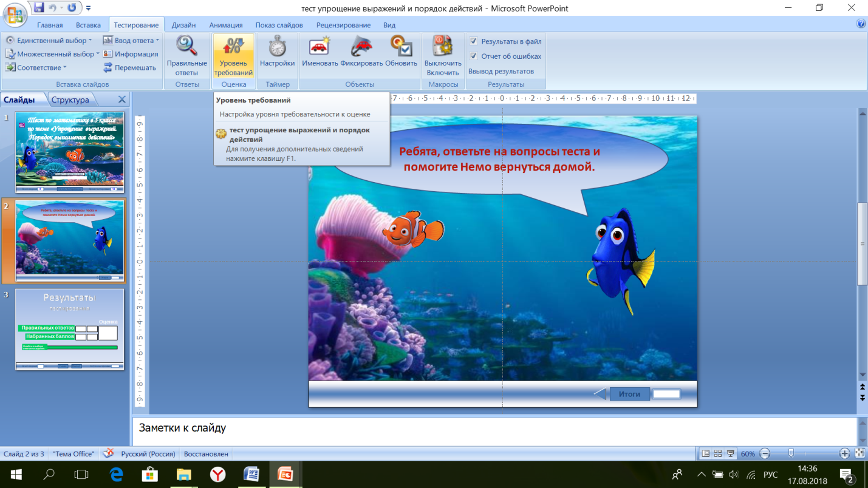The image size is (868, 488).
Task: Switch to Slide Sorter view
Action: 718,453
